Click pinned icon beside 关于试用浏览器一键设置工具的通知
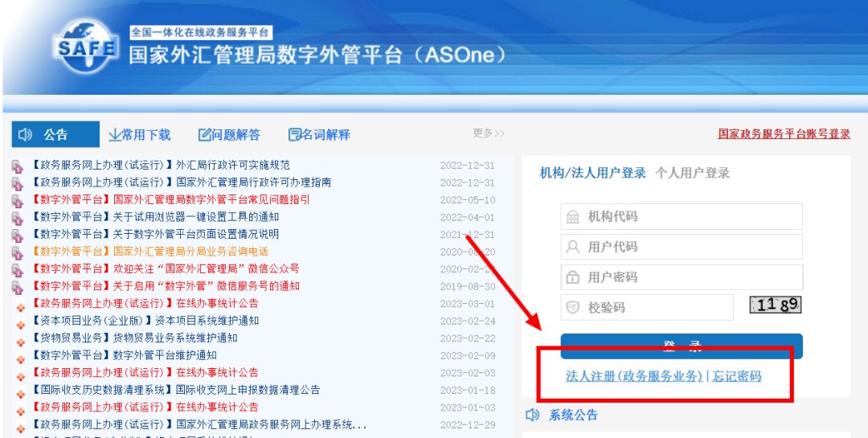The width and height of the screenshot is (868, 438). pos(17,218)
